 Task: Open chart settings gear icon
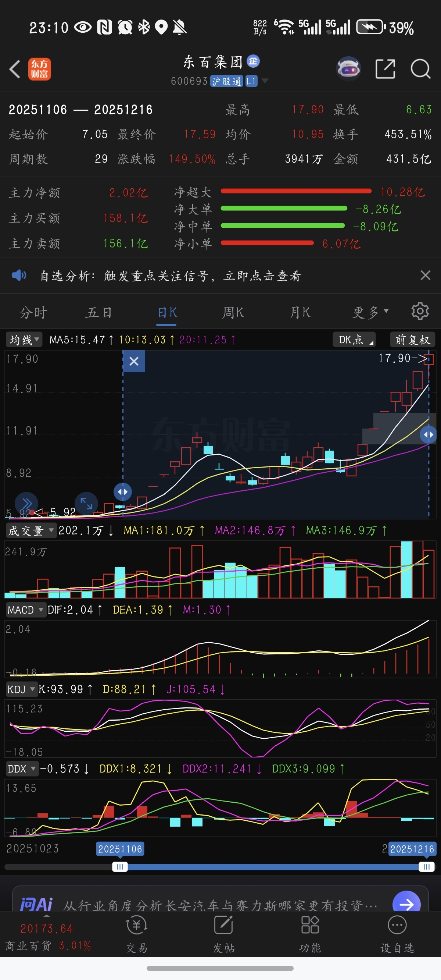point(420,311)
